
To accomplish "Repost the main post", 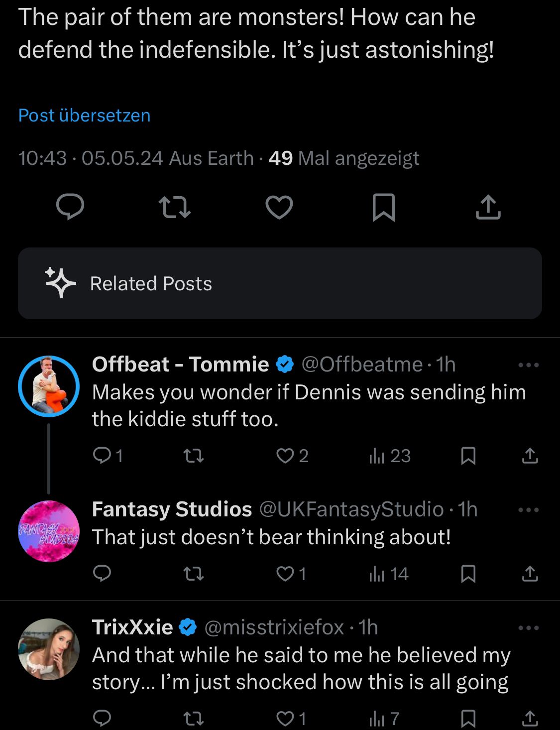I will coord(174,207).
